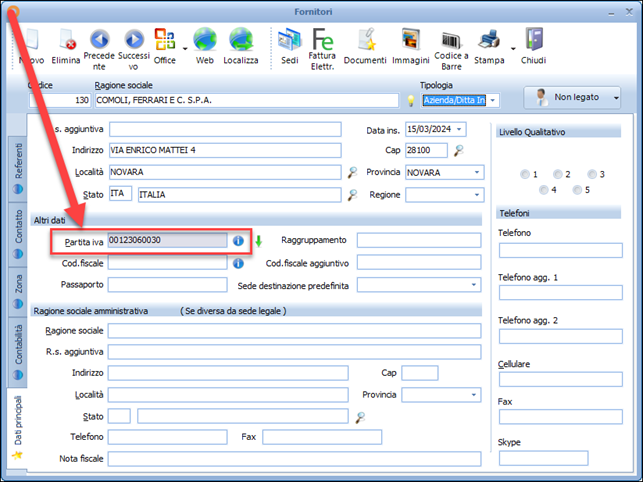Open the Tipologia dropdown

tap(493, 101)
